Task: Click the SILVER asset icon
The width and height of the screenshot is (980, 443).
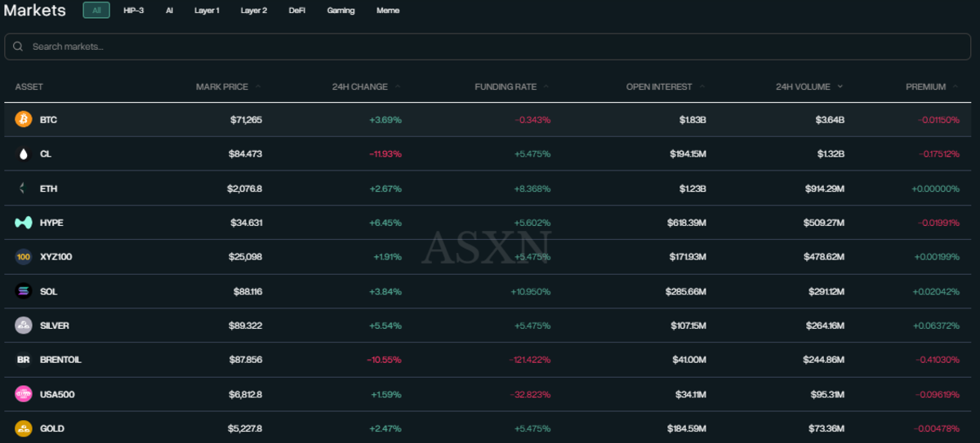Action: click(24, 326)
